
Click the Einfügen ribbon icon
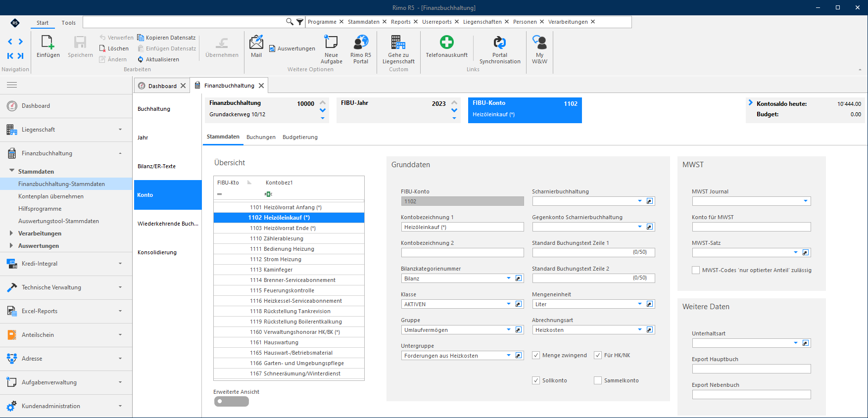tap(48, 43)
